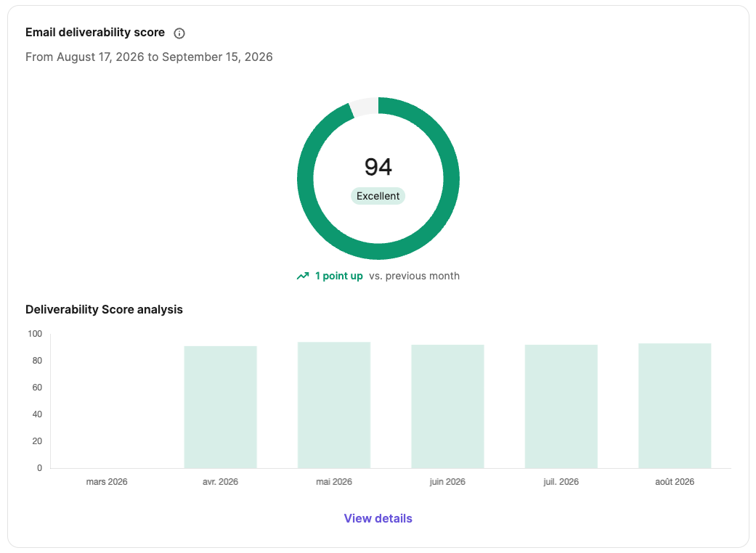Select the juil. 2026 bar
The image size is (756, 553).
point(561,406)
